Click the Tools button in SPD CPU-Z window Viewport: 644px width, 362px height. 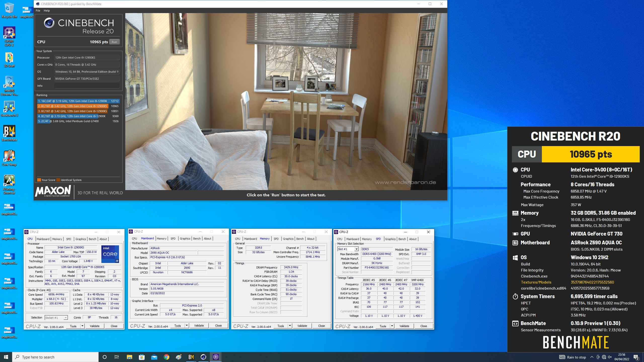[x=383, y=326]
